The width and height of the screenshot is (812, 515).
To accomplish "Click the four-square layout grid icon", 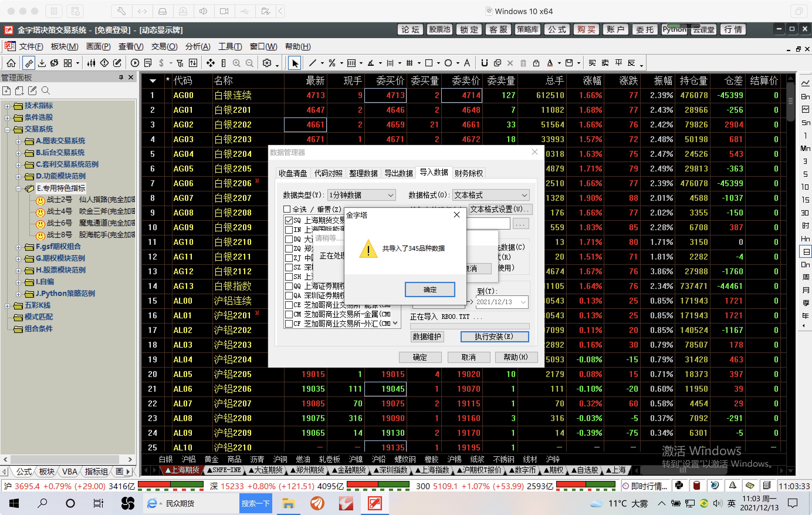I will click(x=68, y=63).
